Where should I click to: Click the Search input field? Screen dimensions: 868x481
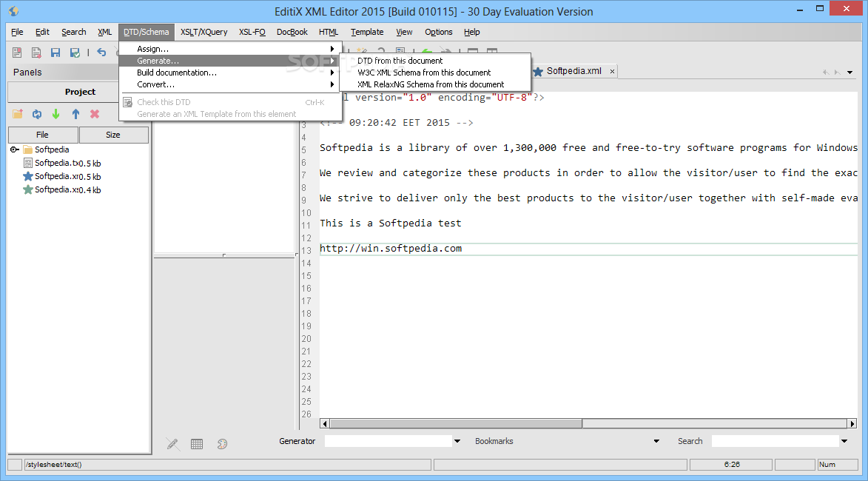(775, 441)
